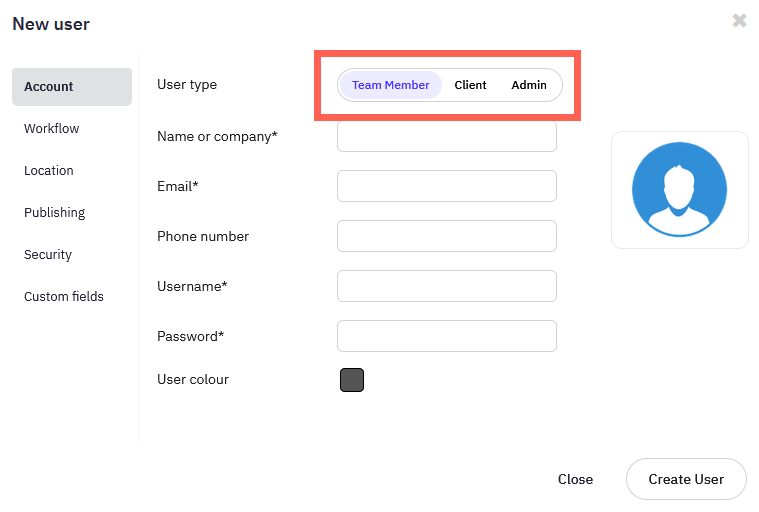Open the User colour swatch picker
Screen dimensions: 759x512
(352, 380)
